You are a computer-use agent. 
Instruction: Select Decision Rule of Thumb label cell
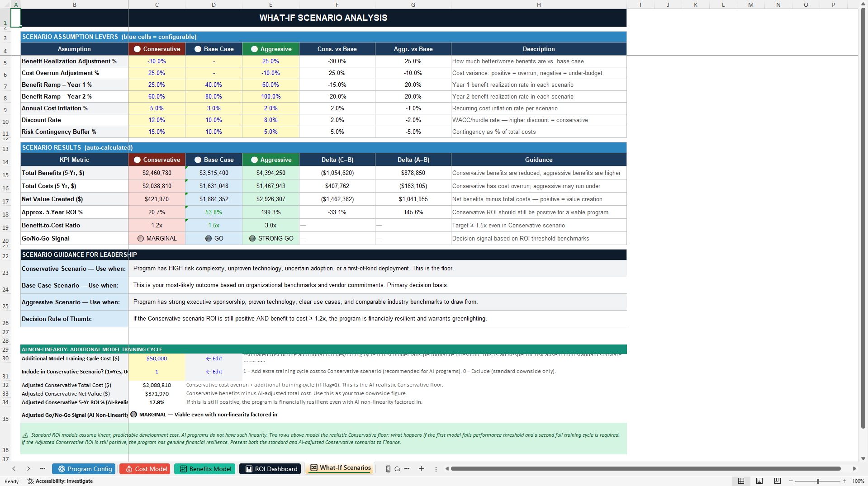click(x=75, y=319)
